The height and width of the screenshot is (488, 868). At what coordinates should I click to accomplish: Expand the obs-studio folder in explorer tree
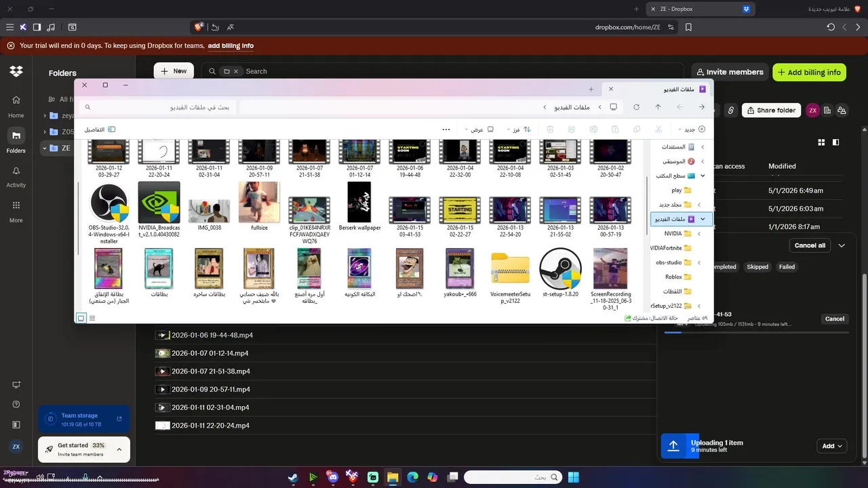point(699,262)
